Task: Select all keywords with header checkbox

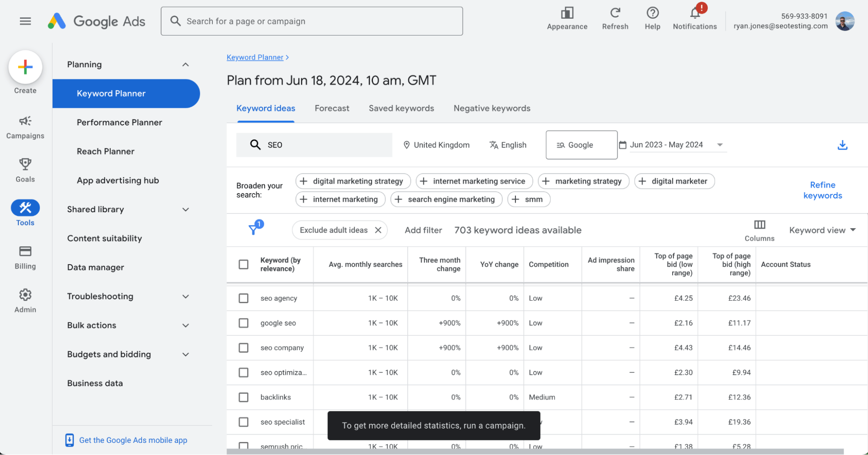Action: click(x=244, y=264)
